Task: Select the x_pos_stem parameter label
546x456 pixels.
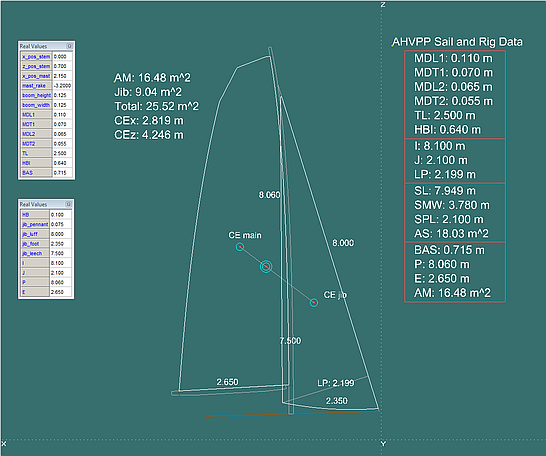Action: pyautogui.click(x=36, y=56)
